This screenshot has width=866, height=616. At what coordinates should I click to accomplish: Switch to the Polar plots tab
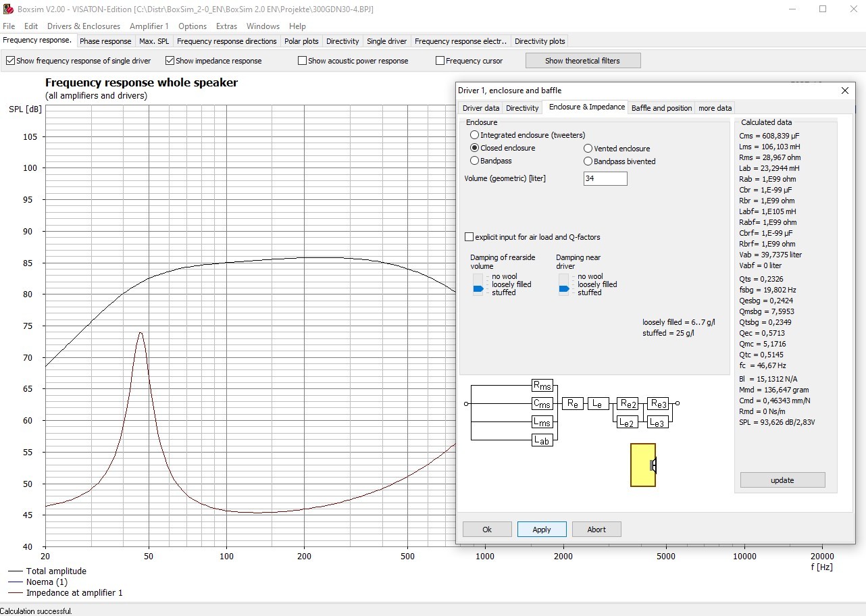coord(301,41)
